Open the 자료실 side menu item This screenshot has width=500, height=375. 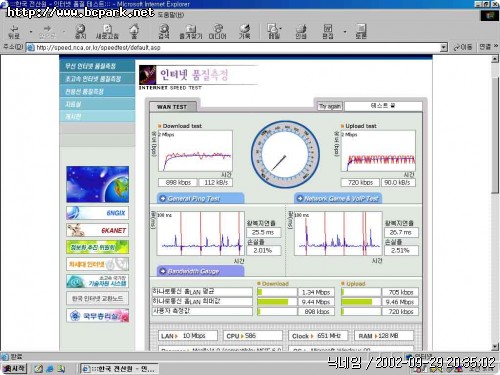click(x=97, y=104)
